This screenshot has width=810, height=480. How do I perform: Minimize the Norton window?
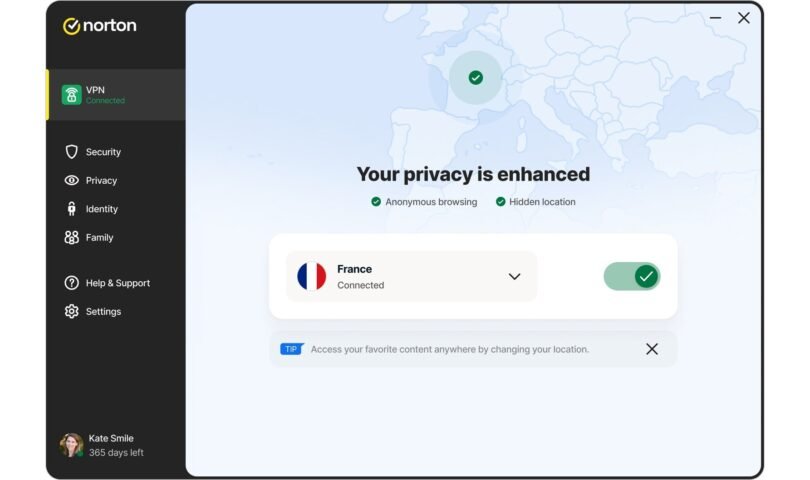(716, 18)
